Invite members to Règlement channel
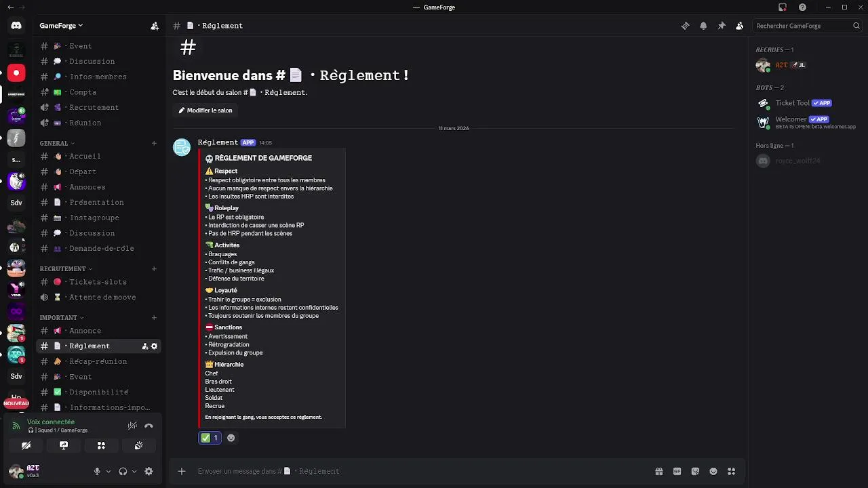 144,346
